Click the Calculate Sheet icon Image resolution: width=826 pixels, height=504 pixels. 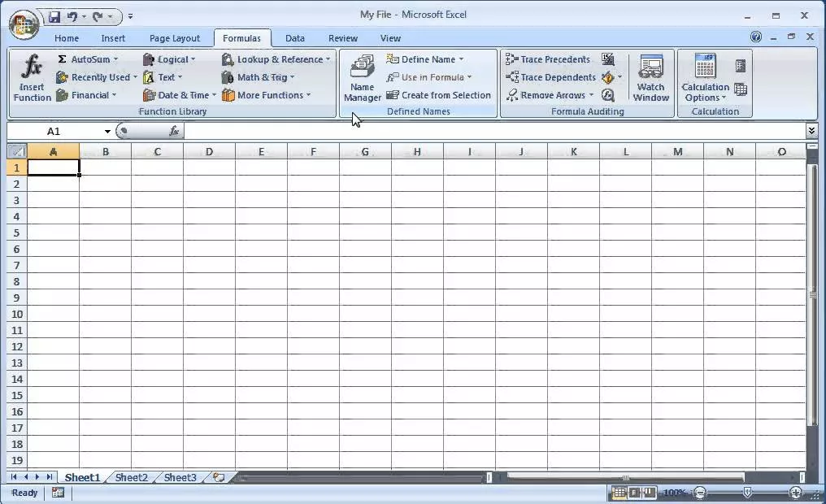tap(741, 89)
